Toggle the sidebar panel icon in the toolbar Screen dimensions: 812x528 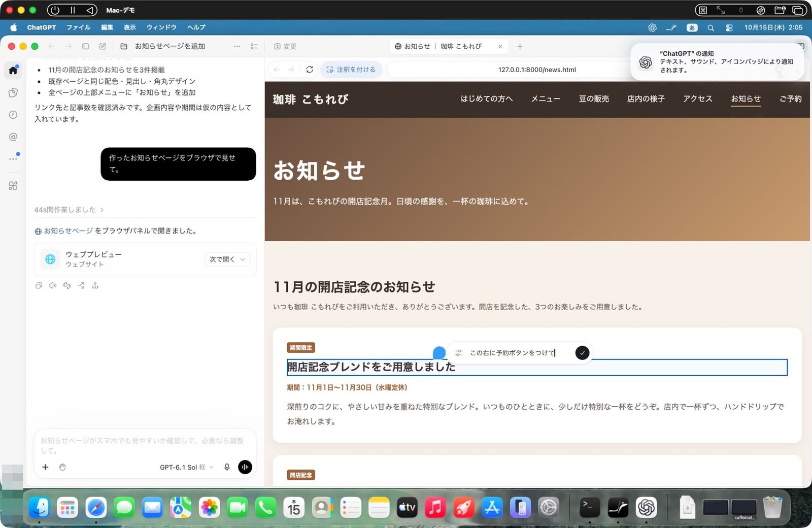pos(85,46)
